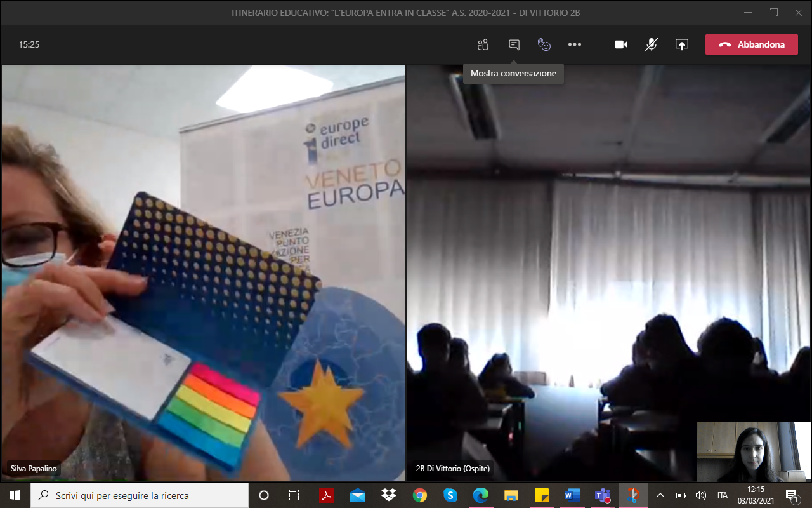Click the 2B Di Vittorio (Ospite) name label

[453, 469]
